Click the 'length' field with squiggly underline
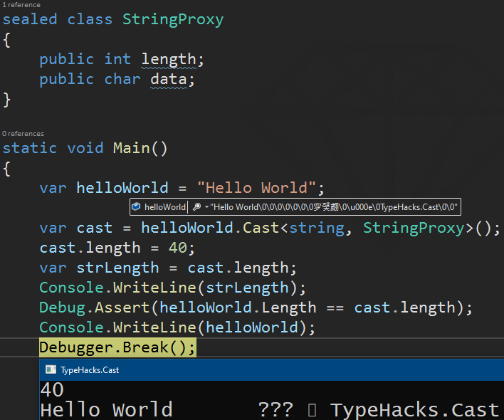504x420 pixels. tap(169, 60)
